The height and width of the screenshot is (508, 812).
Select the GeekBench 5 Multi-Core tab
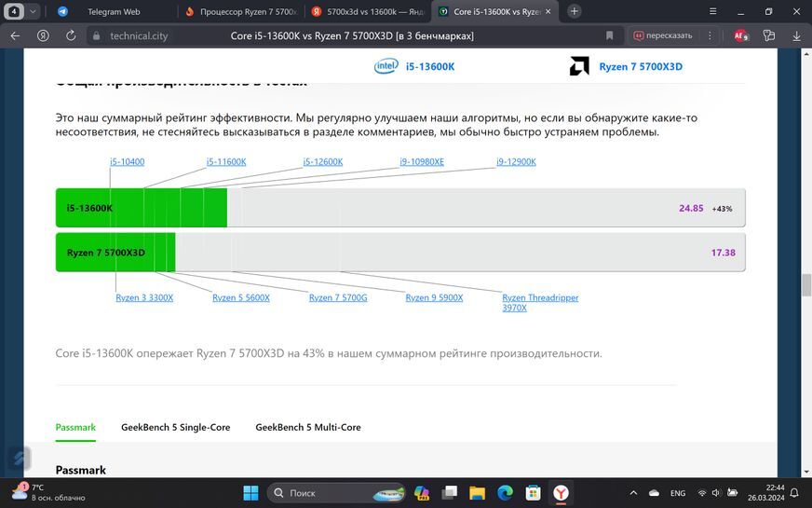pos(308,427)
